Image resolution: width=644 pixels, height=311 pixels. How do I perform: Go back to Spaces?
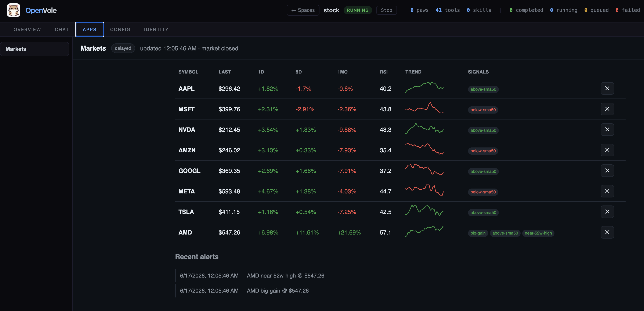303,10
